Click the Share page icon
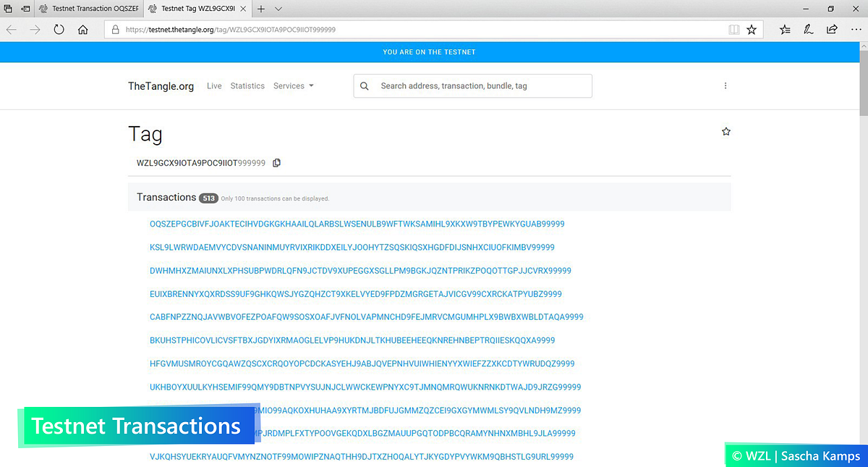 pos(832,30)
